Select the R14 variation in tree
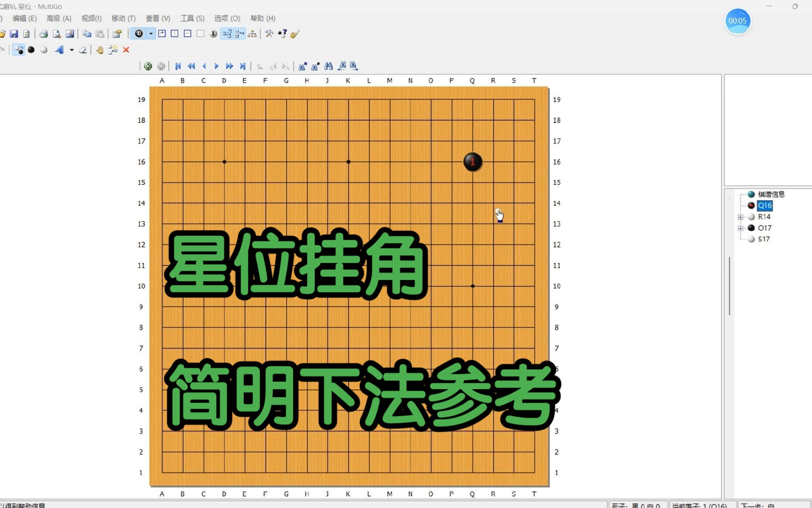 click(x=764, y=217)
